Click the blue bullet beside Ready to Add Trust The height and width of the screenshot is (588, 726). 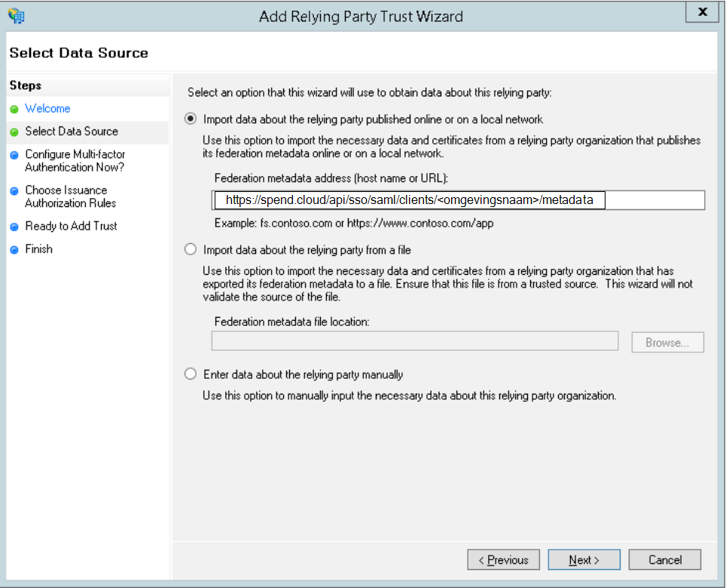tap(14, 227)
